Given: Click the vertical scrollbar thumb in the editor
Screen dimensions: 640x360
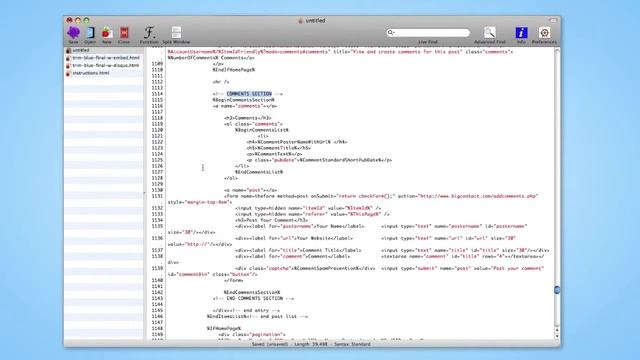Looking at the screenshot, I should point(557,290).
